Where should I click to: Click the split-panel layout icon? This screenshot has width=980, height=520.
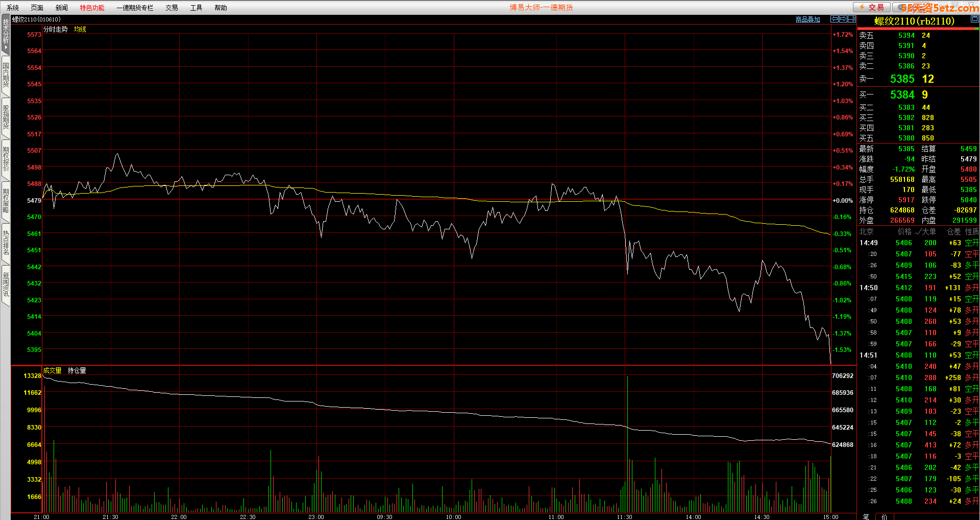pyautogui.click(x=852, y=19)
